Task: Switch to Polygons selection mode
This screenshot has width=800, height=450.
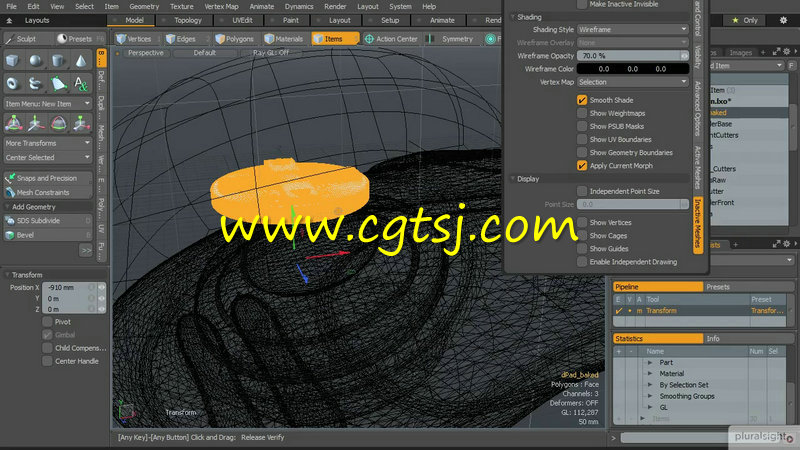Action: point(235,39)
